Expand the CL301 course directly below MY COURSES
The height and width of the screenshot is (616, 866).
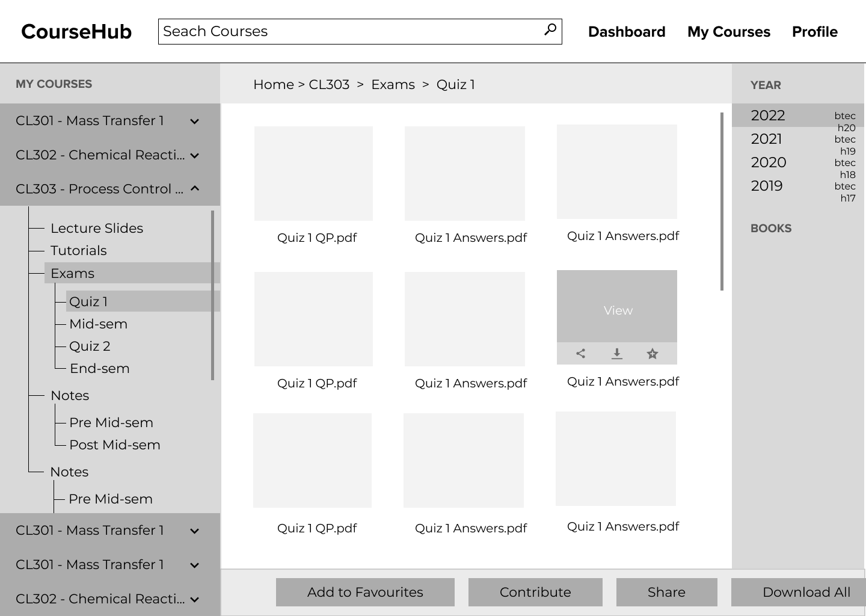[x=195, y=122]
